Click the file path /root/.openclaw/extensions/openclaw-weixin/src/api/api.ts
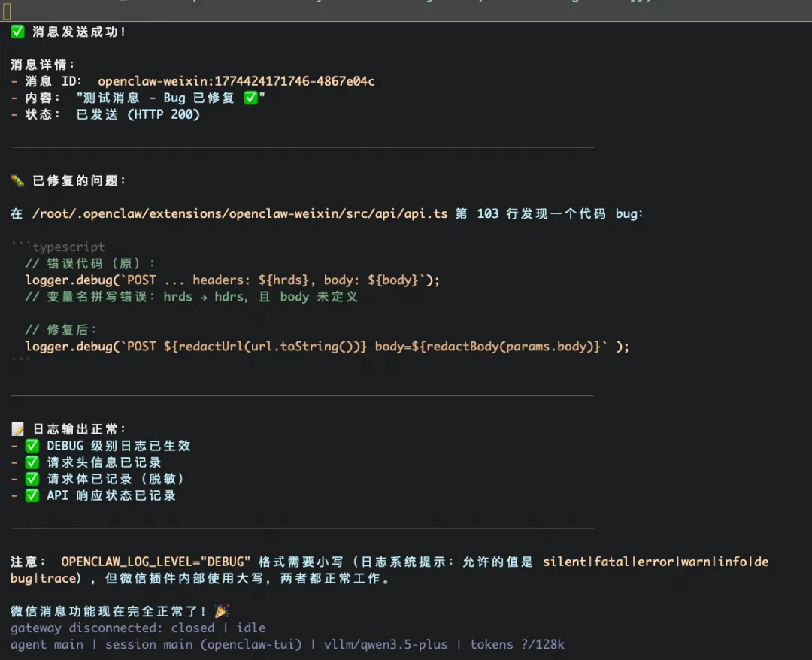812x660 pixels. pos(240,213)
